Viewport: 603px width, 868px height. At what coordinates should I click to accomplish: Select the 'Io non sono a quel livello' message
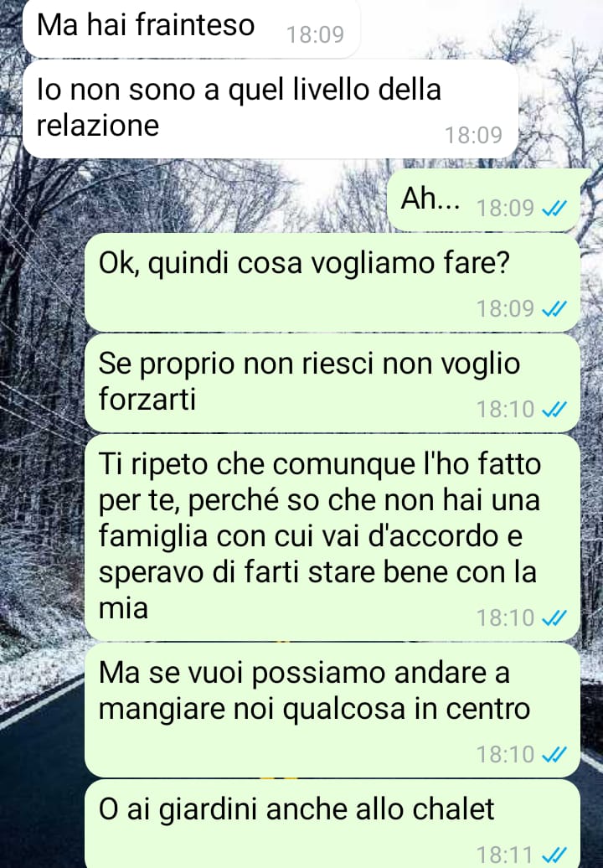click(x=271, y=109)
